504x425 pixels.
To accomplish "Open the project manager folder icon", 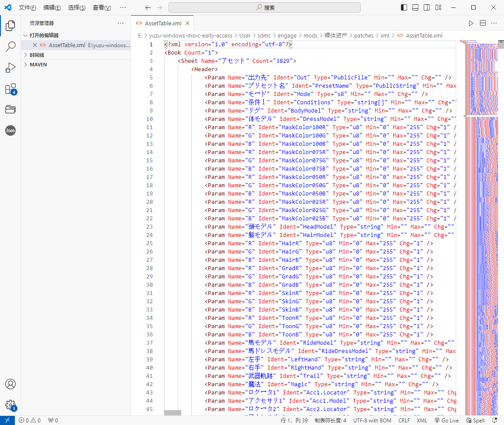I will point(10,110).
